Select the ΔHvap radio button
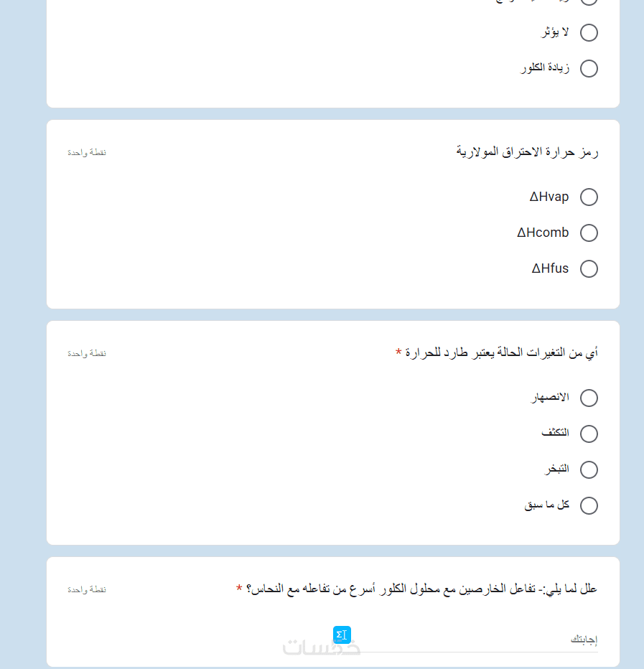Viewport: 644px width, 669px height. click(x=589, y=197)
